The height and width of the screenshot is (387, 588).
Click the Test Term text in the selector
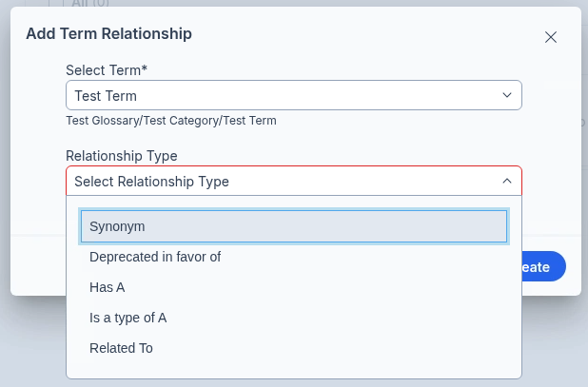[106, 95]
